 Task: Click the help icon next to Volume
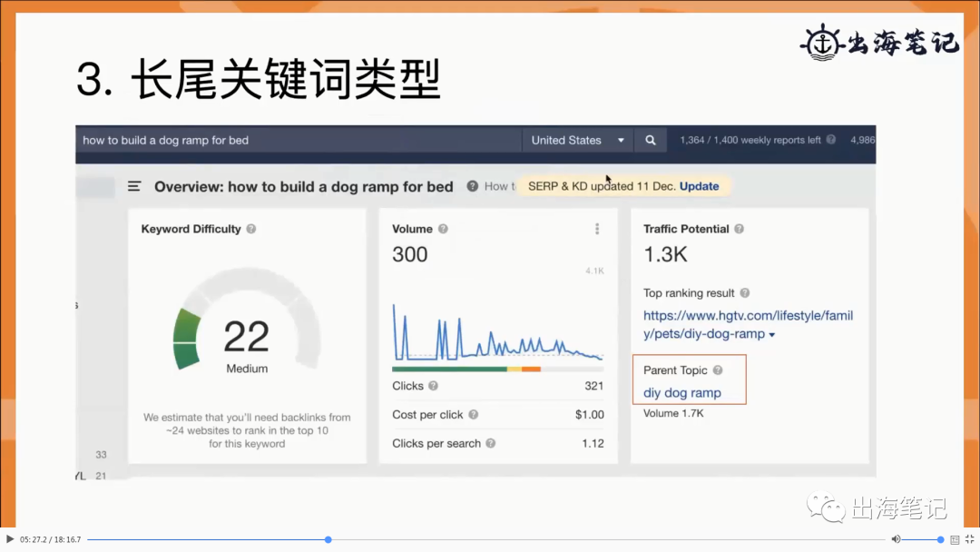pyautogui.click(x=443, y=229)
